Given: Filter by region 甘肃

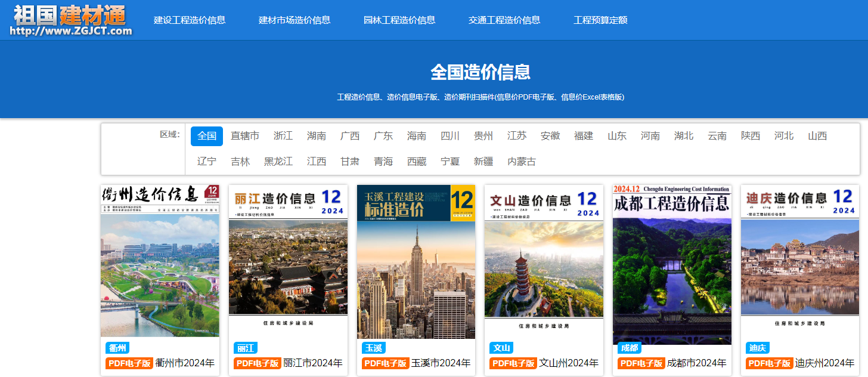Looking at the screenshot, I should 350,162.
